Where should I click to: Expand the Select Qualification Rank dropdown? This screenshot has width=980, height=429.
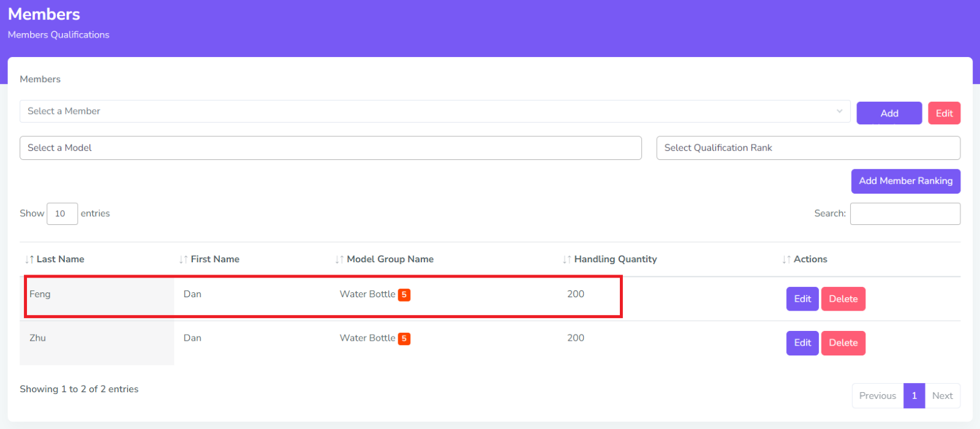click(808, 148)
